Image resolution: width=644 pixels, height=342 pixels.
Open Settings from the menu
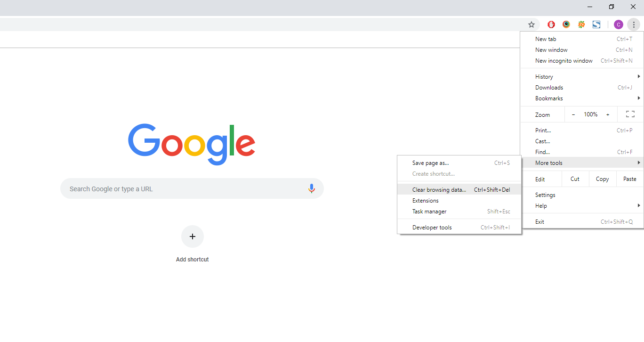point(582,195)
